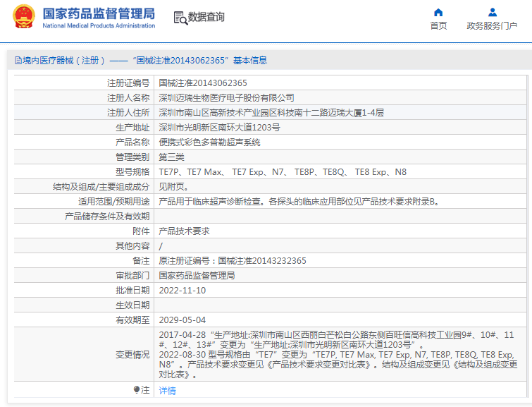Click approving department value 国家药品监督管理局
Screen dimensions: 532x407
pos(197,276)
